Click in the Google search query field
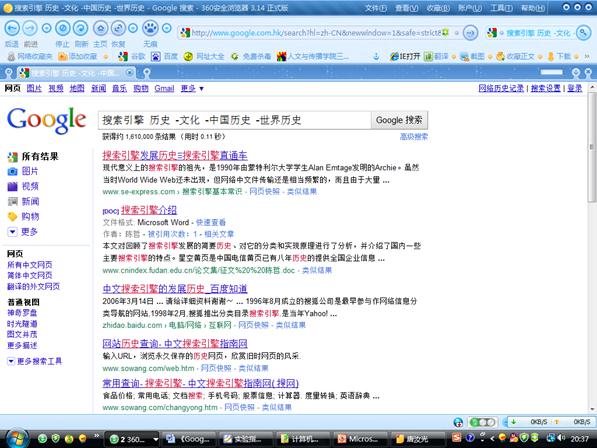The height and width of the screenshot is (448, 597). click(x=235, y=120)
